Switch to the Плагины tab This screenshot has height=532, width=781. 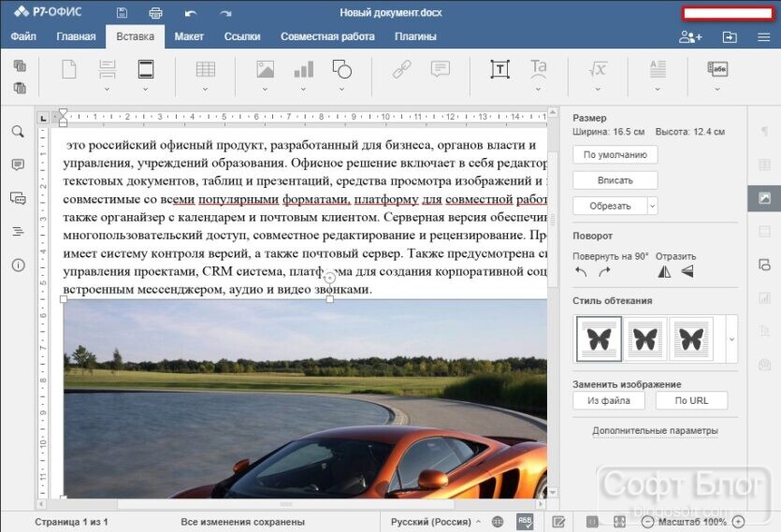coord(415,36)
